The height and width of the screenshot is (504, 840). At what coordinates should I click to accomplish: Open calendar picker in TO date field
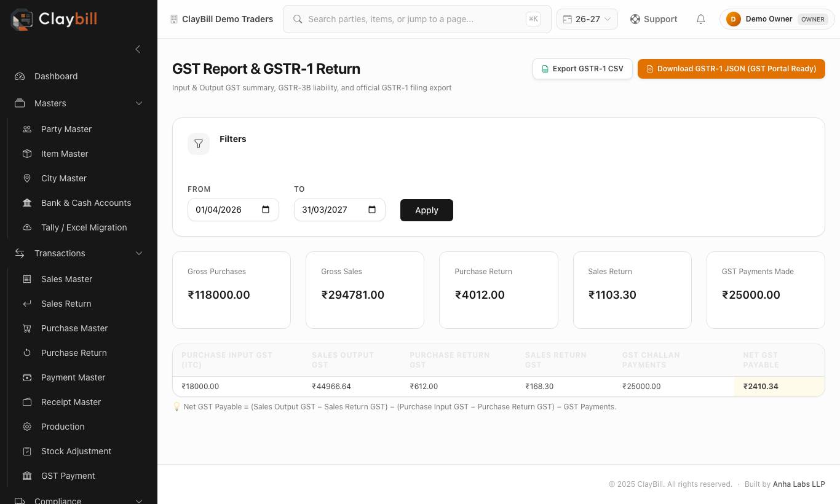[372, 210]
